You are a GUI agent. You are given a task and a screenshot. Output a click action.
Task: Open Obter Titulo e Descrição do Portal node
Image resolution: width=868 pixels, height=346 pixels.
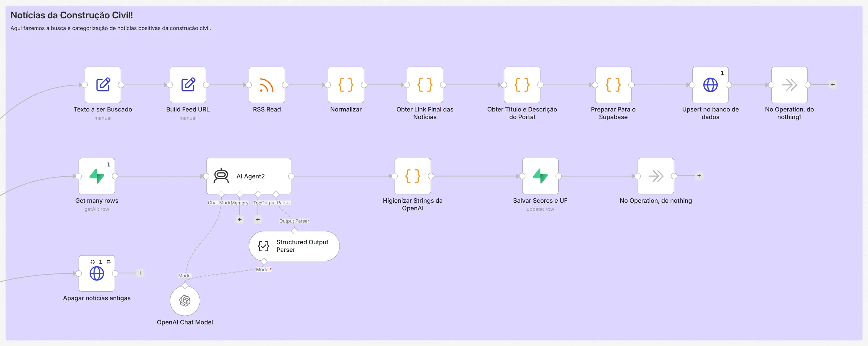(x=522, y=85)
